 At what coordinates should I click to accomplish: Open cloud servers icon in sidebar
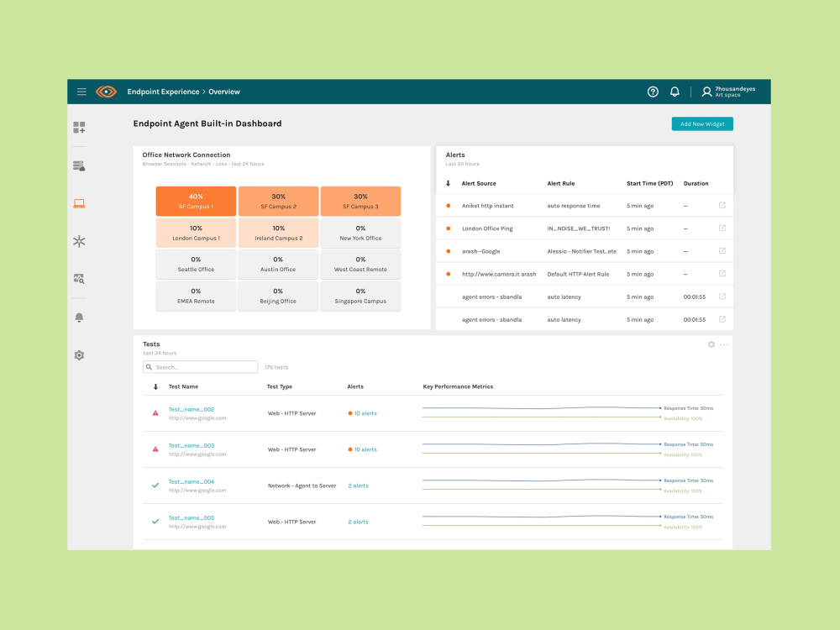tap(79, 165)
